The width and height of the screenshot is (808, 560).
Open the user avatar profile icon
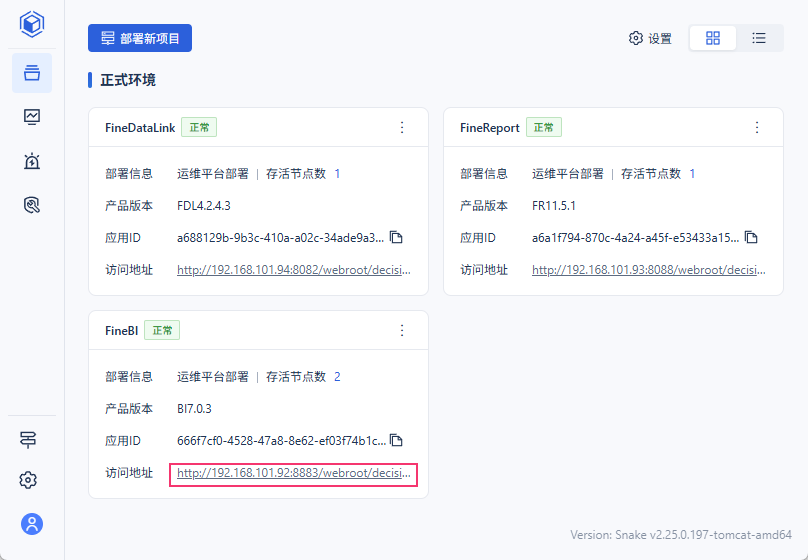pos(32,524)
